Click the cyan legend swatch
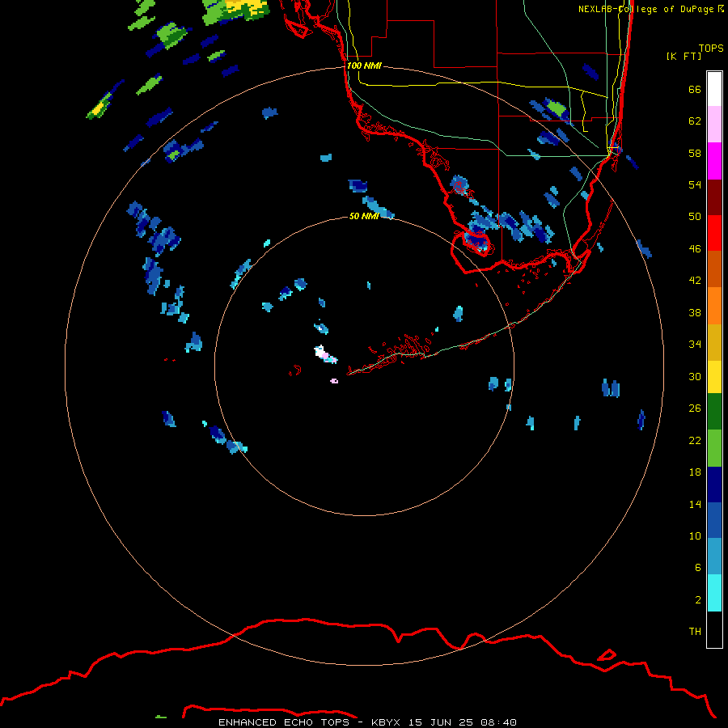The width and height of the screenshot is (728, 728). (x=714, y=593)
